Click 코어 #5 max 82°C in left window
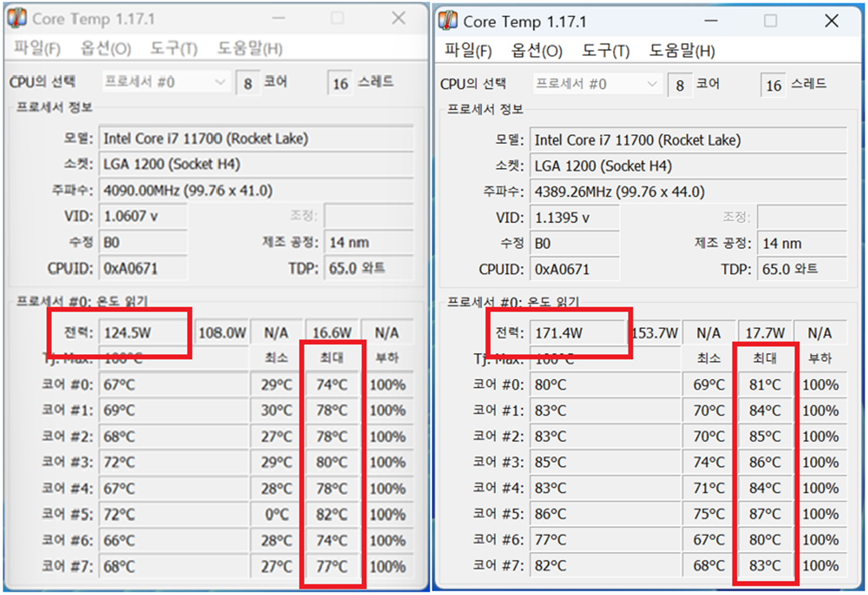868x595 pixels. [x=332, y=514]
